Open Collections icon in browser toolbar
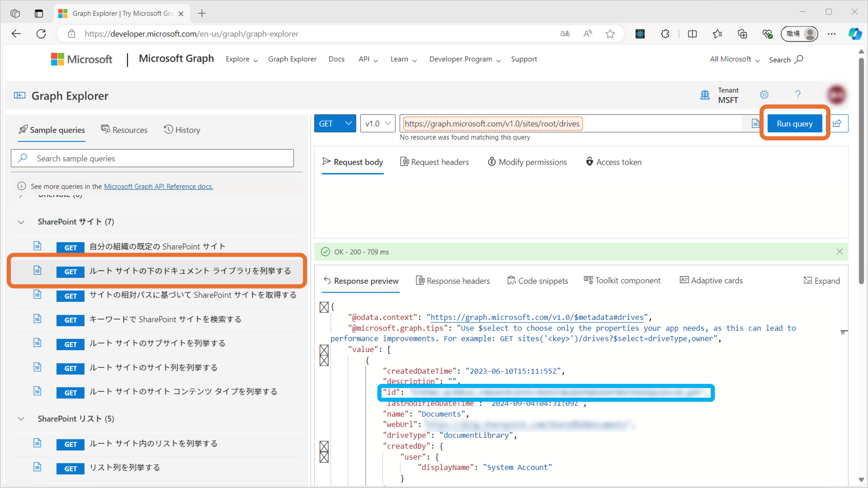Screen dimensions: 868x488 coord(742,34)
